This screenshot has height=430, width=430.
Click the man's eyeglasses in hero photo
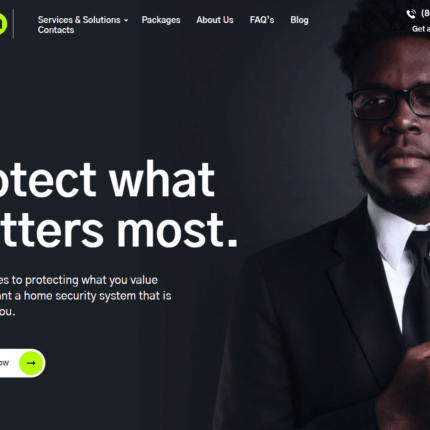coord(389,102)
